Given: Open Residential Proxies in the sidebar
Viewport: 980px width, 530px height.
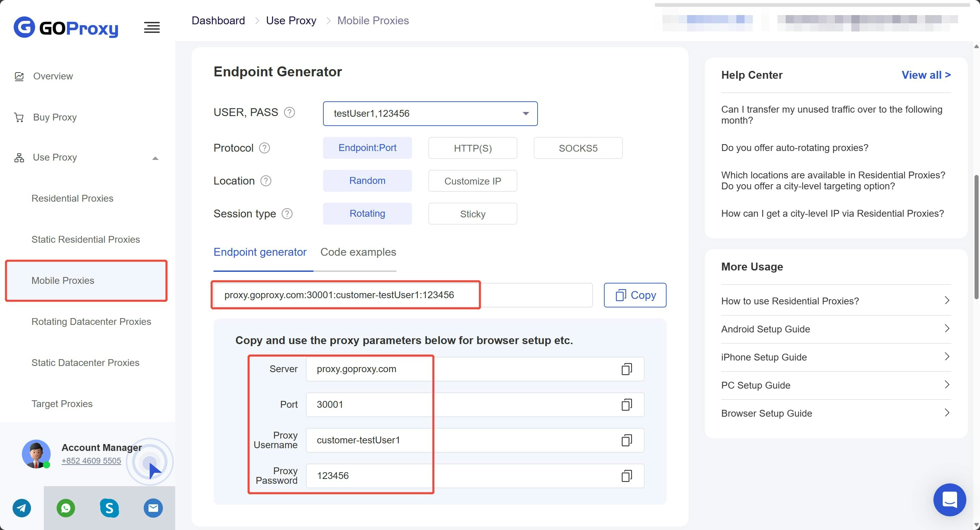Looking at the screenshot, I should pyautogui.click(x=72, y=198).
